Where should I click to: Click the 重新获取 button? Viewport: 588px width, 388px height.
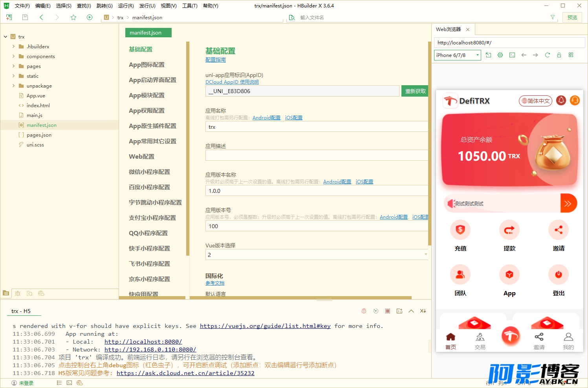coord(415,91)
